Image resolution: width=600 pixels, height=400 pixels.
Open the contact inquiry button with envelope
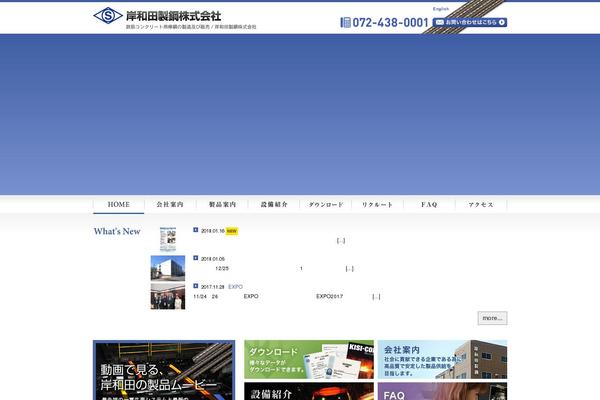pyautogui.click(x=470, y=23)
